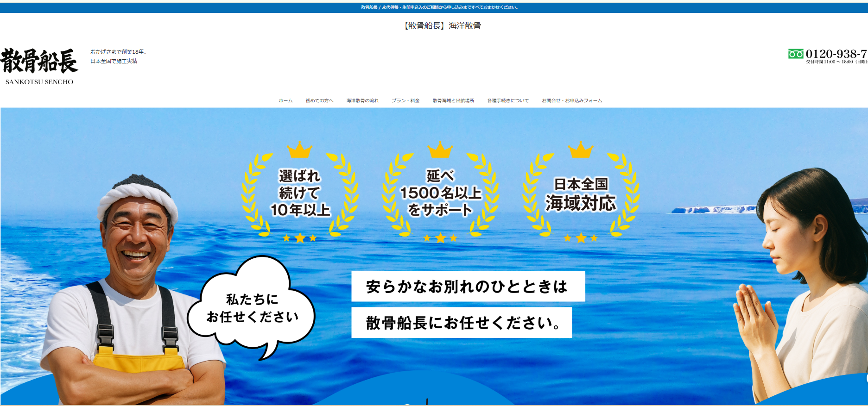Click the 散骨船長 calligraphy logo
This screenshot has width=868, height=406.
pyautogui.click(x=39, y=61)
